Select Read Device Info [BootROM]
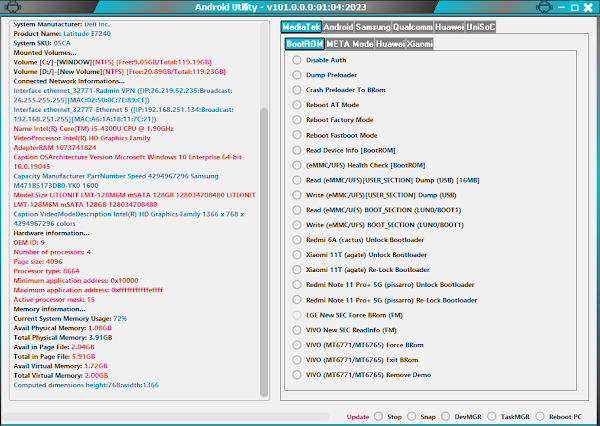Screen dimensions: 600x426 coord(297,150)
